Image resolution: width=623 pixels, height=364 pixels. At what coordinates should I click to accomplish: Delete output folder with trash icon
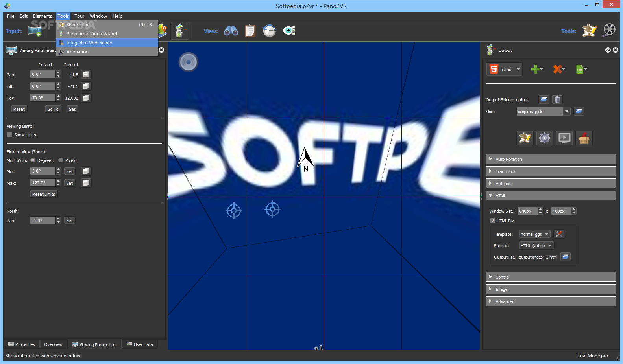pos(557,99)
